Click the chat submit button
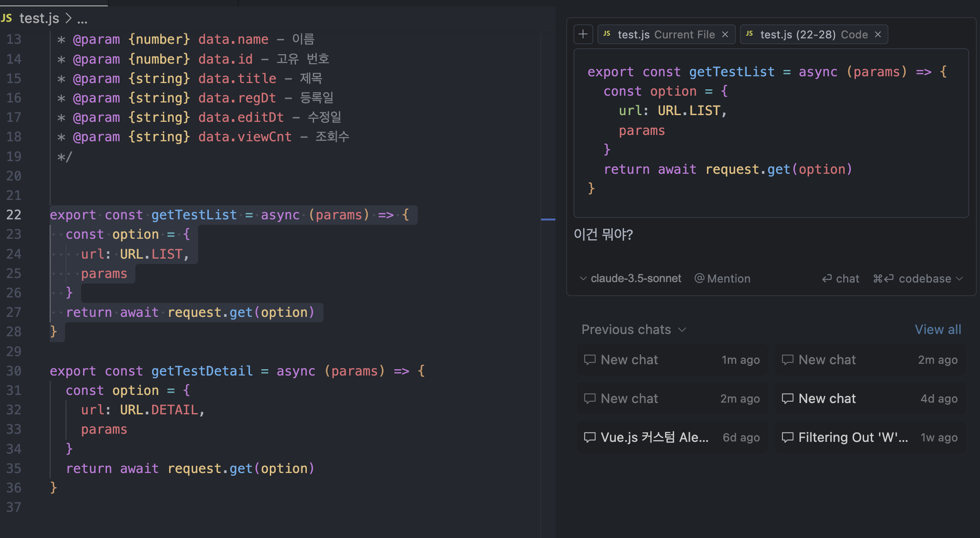Image resolution: width=980 pixels, height=538 pixels. pos(841,278)
